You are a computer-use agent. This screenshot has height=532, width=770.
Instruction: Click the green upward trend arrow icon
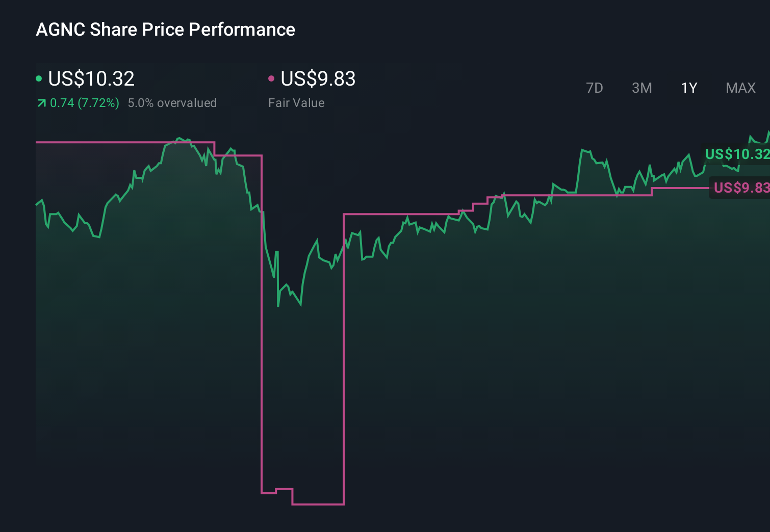(x=41, y=102)
